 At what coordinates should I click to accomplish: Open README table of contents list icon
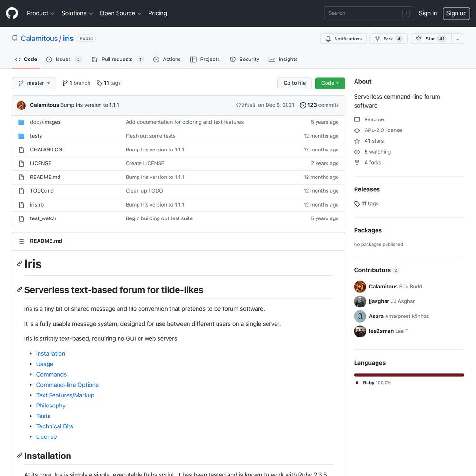21,241
